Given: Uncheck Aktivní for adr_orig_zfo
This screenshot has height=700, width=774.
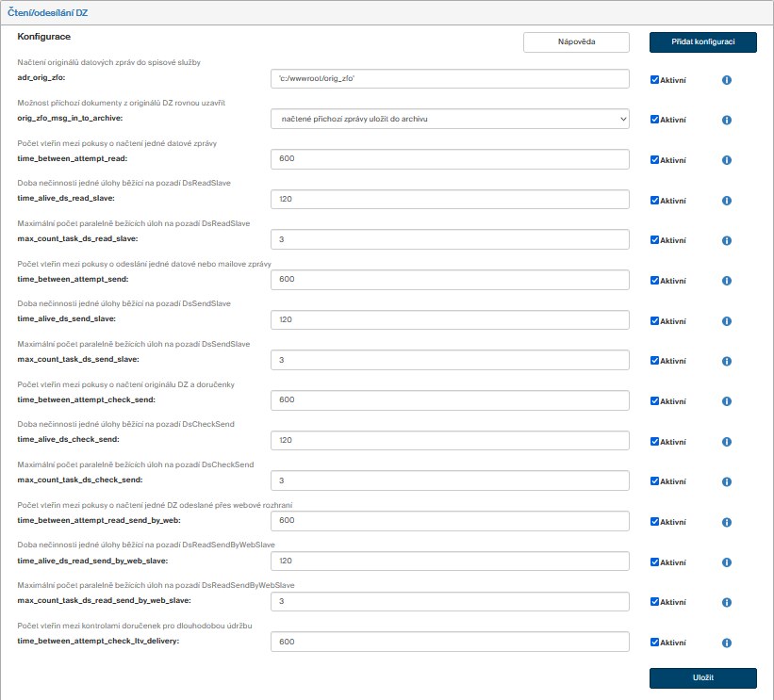Looking at the screenshot, I should pos(654,80).
